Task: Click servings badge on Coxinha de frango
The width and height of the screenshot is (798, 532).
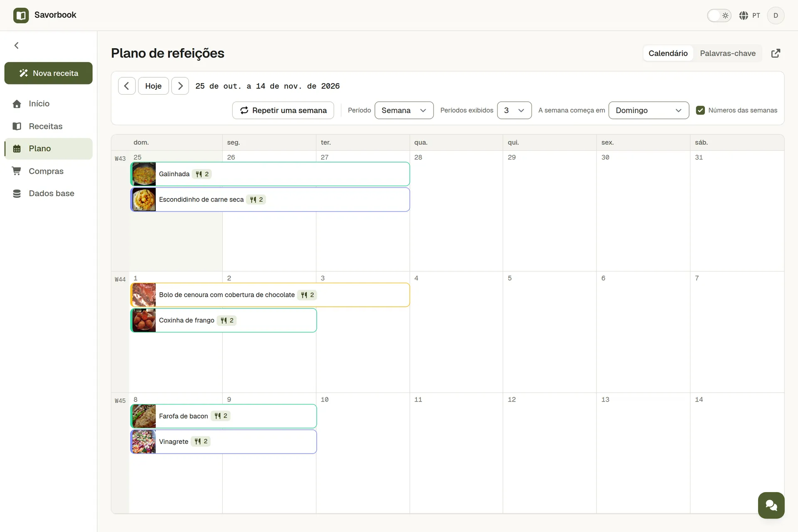Action: 227,320
